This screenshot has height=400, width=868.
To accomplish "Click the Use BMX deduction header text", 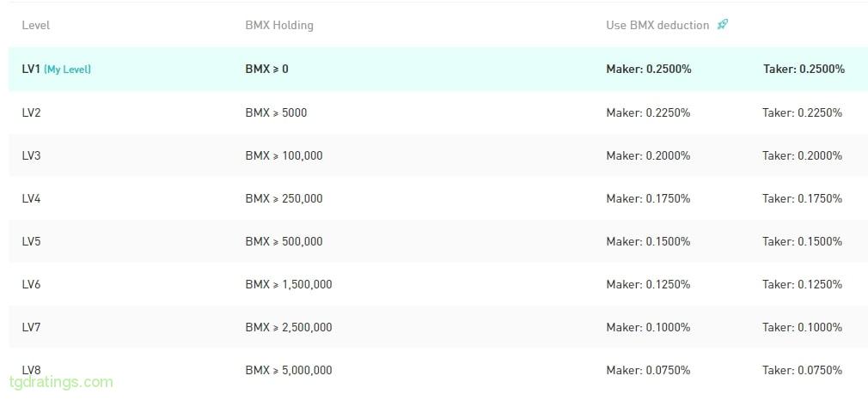I will [x=657, y=26].
